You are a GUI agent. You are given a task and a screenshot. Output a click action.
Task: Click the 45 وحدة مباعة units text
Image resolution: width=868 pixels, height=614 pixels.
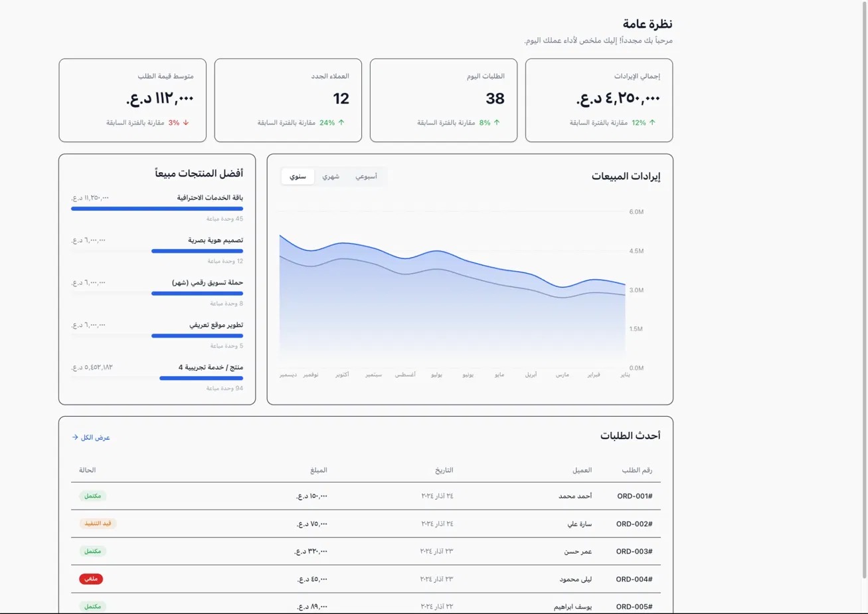224,219
